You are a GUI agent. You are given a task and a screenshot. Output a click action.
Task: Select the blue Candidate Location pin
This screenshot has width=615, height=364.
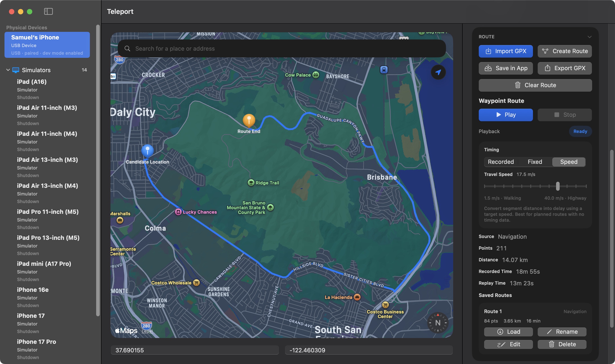147,151
